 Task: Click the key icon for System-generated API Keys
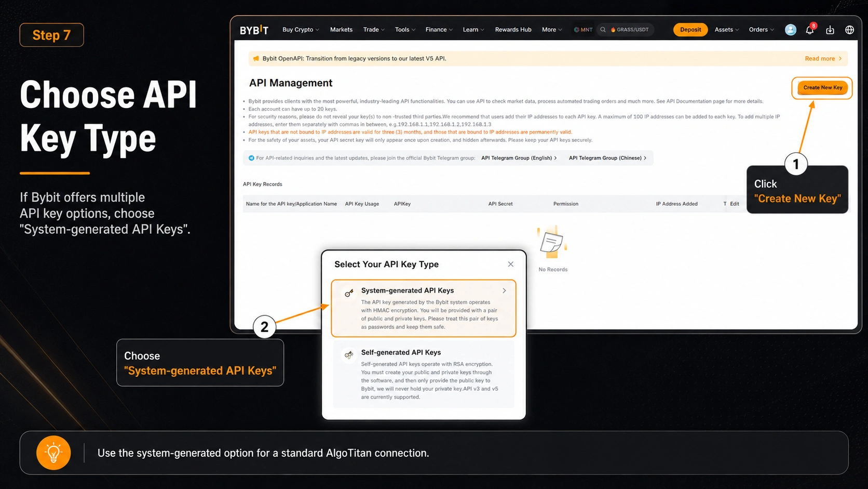tap(349, 293)
